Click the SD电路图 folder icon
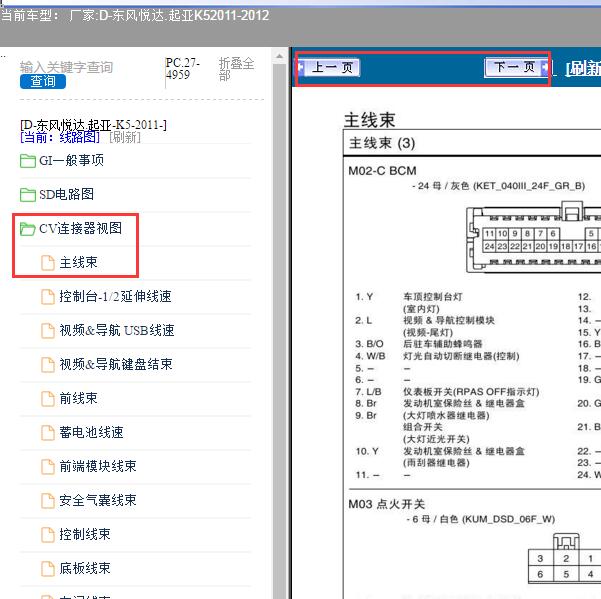 point(27,195)
